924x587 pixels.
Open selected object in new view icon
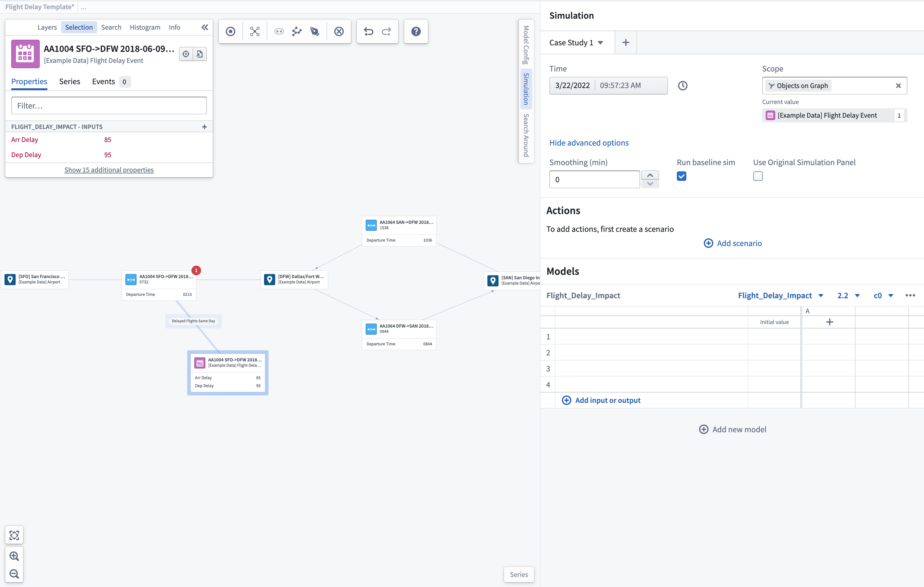tap(200, 54)
